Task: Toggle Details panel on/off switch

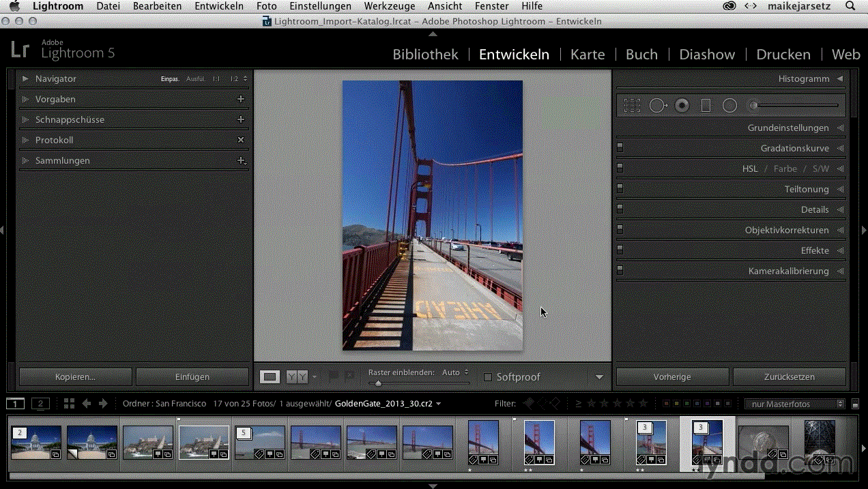Action: pyautogui.click(x=620, y=209)
